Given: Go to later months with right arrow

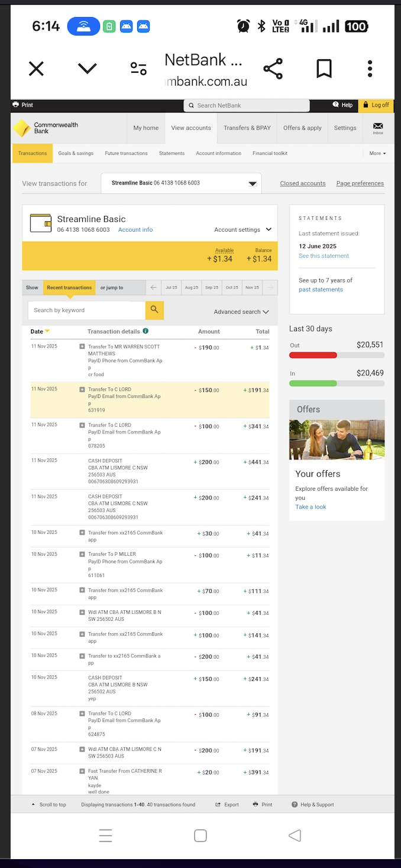Looking at the screenshot, I should pyautogui.click(x=270, y=287).
